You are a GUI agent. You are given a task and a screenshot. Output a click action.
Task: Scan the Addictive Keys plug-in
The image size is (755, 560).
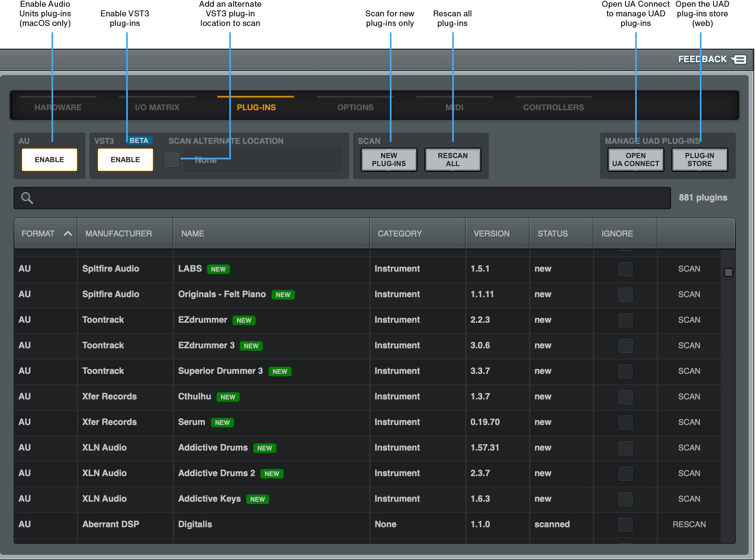click(689, 499)
